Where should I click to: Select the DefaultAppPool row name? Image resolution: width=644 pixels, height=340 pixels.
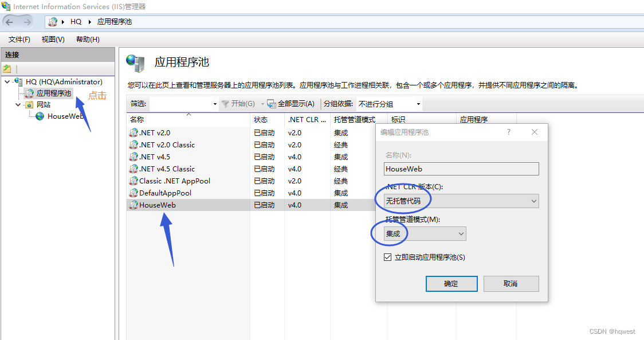pos(165,193)
